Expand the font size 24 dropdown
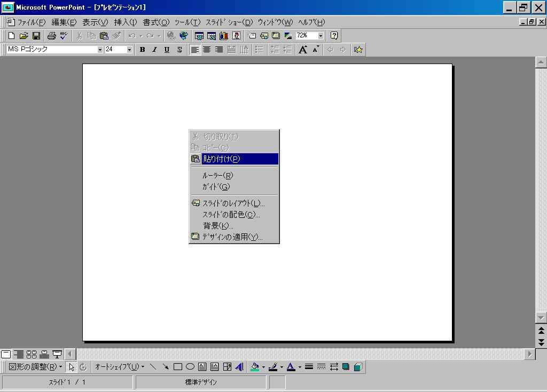The width and height of the screenshot is (547, 392). pyautogui.click(x=129, y=50)
